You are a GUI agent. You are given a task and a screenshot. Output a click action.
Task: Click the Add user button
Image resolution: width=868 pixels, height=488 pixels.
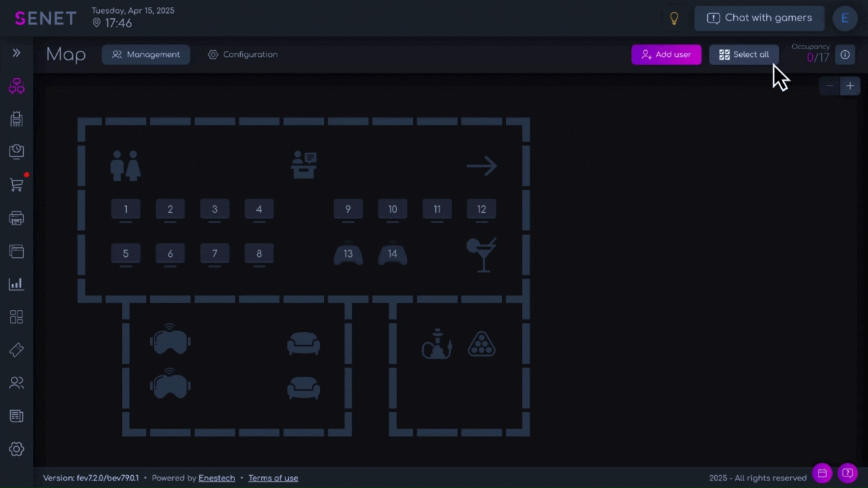click(x=666, y=54)
